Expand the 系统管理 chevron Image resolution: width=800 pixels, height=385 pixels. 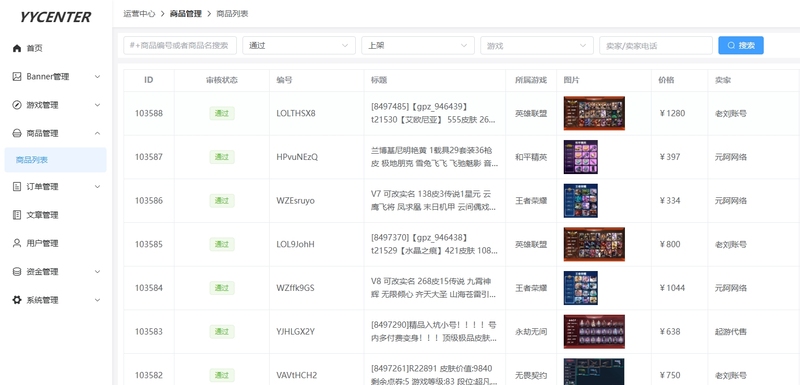[x=97, y=300]
